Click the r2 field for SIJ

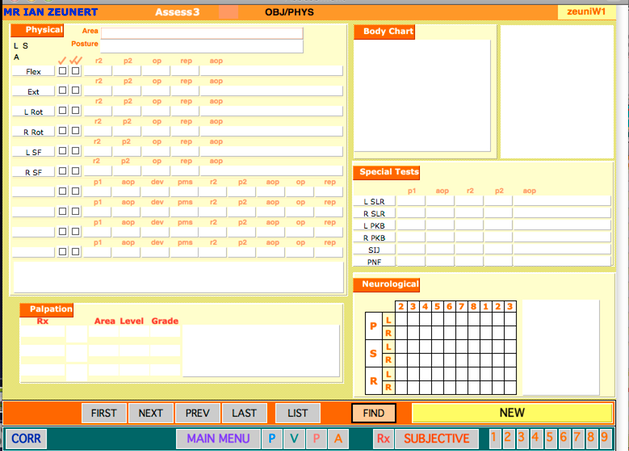(469, 249)
